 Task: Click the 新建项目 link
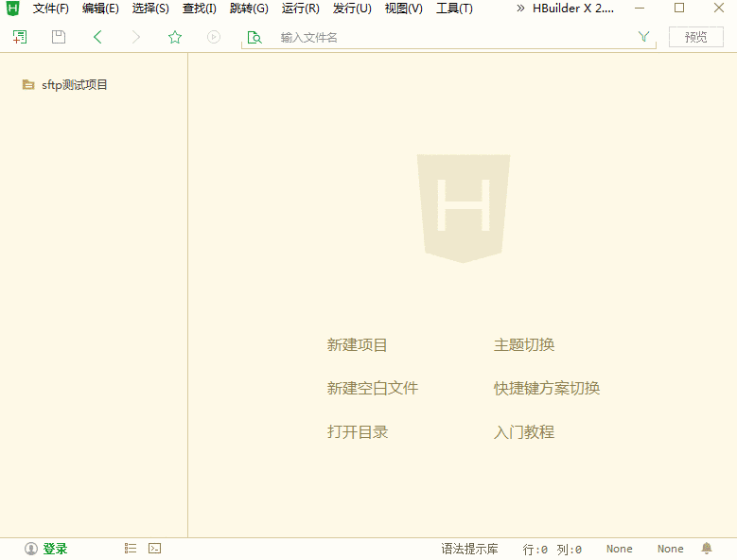pyautogui.click(x=358, y=345)
